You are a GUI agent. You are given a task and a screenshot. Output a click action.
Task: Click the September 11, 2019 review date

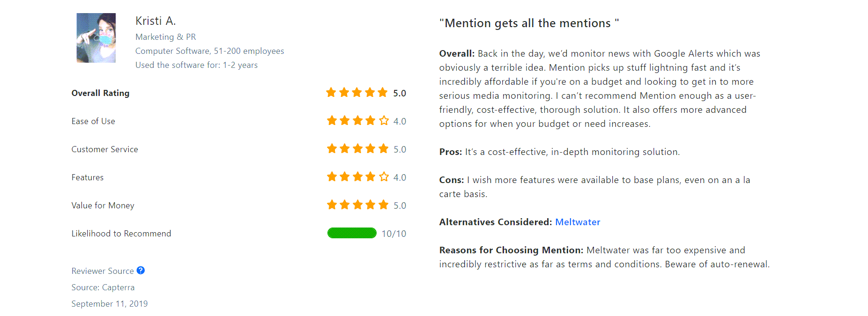pos(110,304)
